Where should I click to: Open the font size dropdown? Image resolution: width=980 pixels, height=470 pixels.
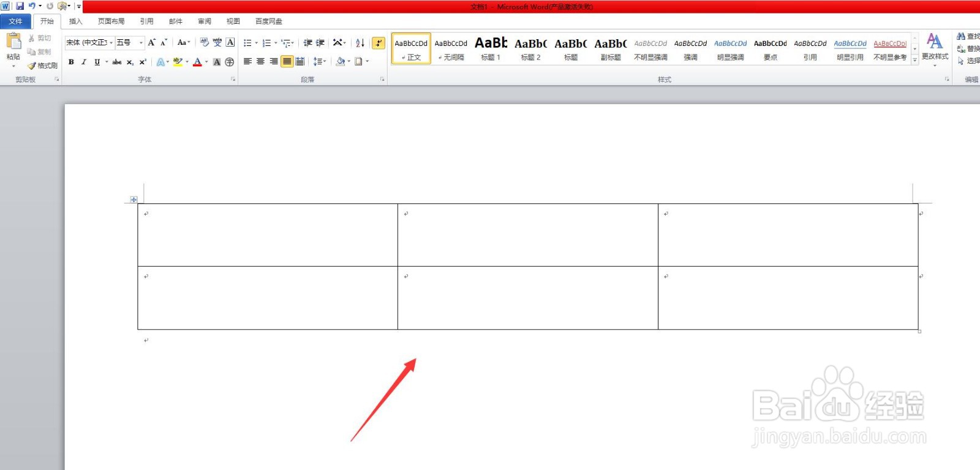pyautogui.click(x=141, y=42)
